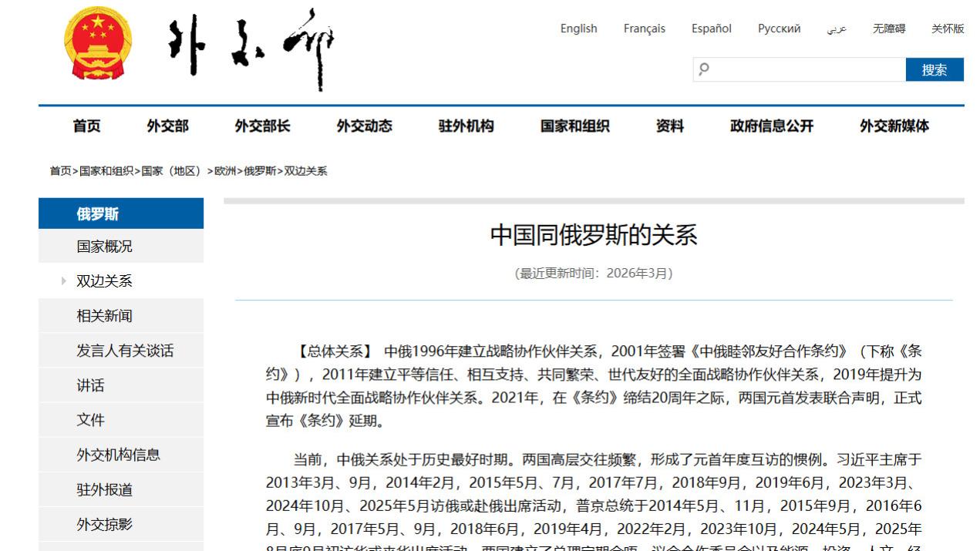Switch language to Arabic (عربي)

point(837,29)
